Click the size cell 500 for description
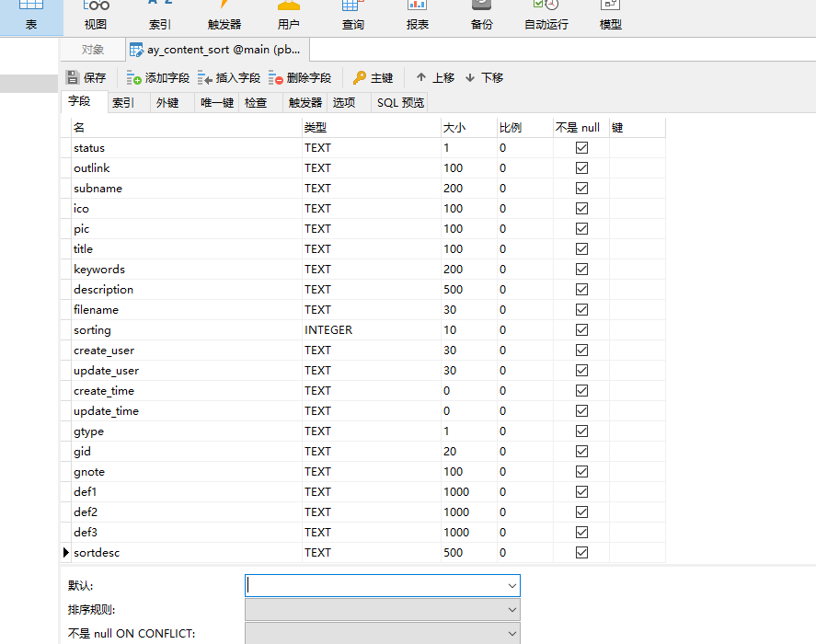Viewport: 816px width, 644px height. coord(469,290)
